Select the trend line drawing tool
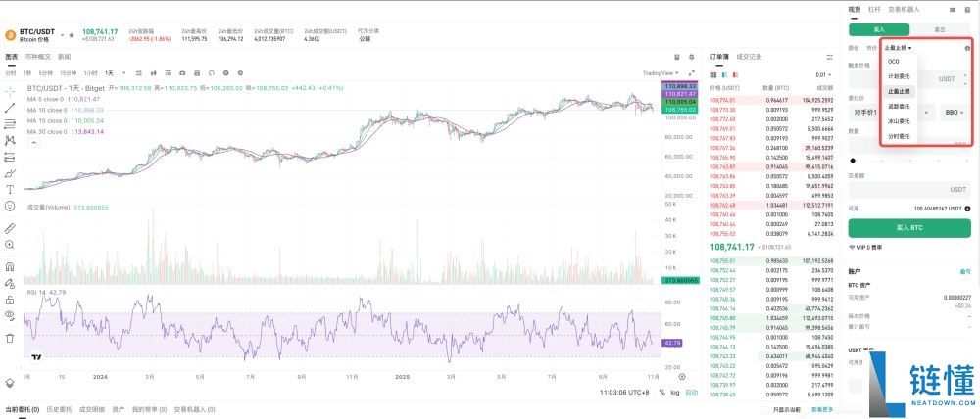The height and width of the screenshot is (419, 980). coord(10,107)
